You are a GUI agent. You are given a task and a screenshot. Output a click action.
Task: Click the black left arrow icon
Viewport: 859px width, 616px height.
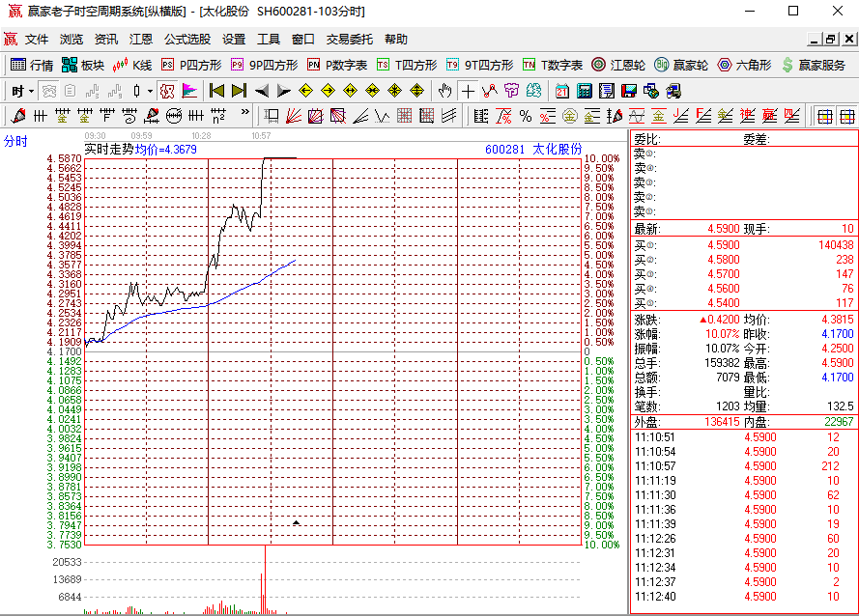tap(262, 91)
